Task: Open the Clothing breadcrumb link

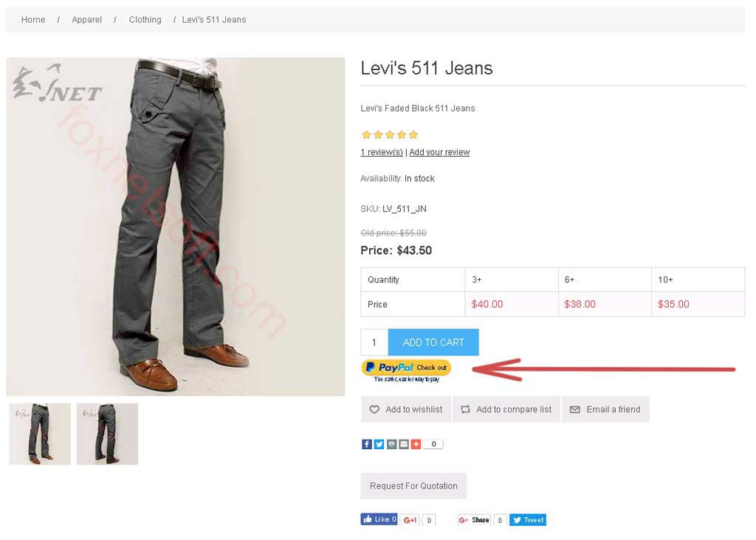Action: (145, 19)
